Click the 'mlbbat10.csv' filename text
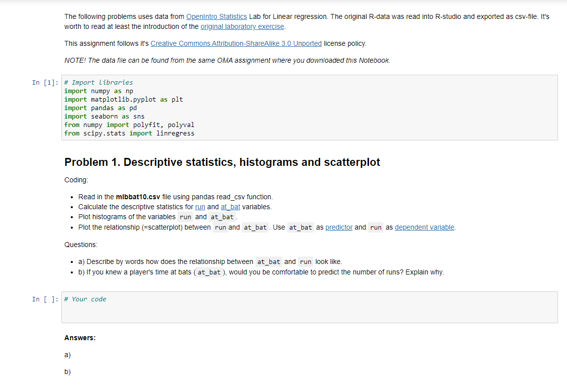Image resolution: width=567 pixels, height=392 pixels. tap(138, 197)
